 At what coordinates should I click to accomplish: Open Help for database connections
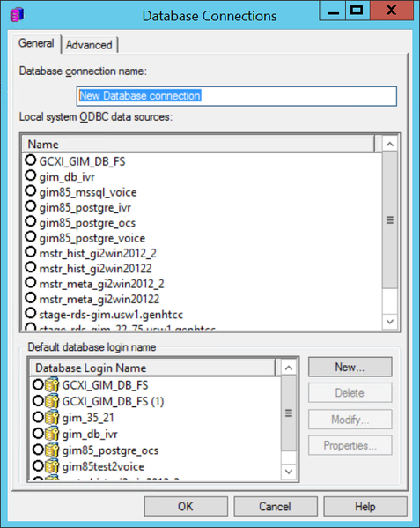(365, 506)
